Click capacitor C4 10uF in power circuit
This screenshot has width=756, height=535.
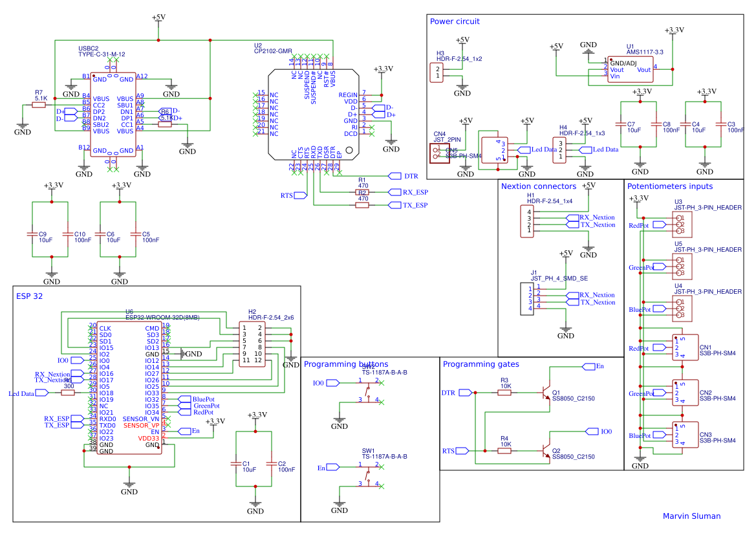685,124
